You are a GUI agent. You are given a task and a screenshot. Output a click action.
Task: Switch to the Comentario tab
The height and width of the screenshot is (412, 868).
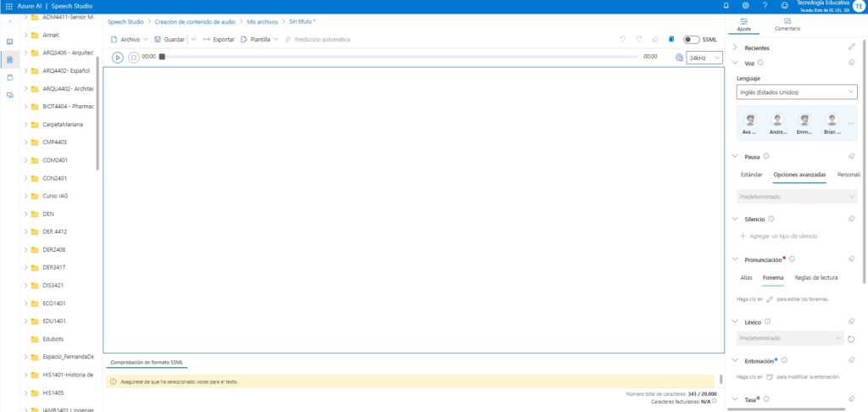(787, 24)
